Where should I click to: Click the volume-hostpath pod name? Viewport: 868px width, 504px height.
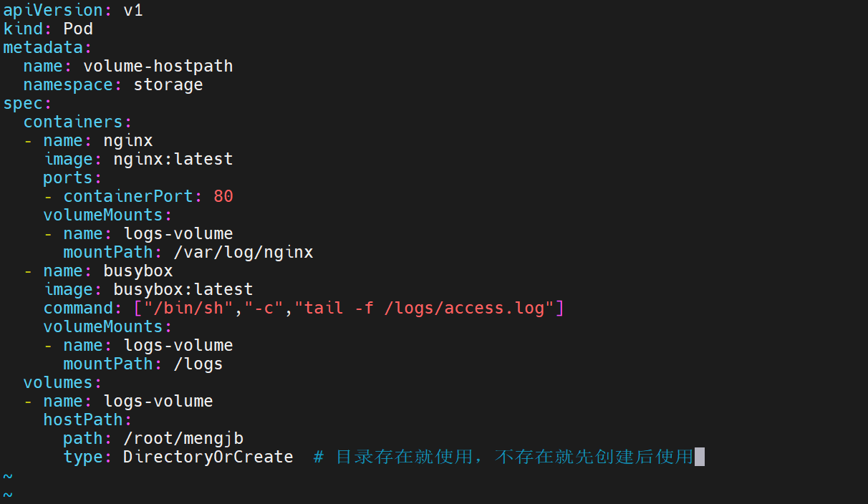click(158, 67)
